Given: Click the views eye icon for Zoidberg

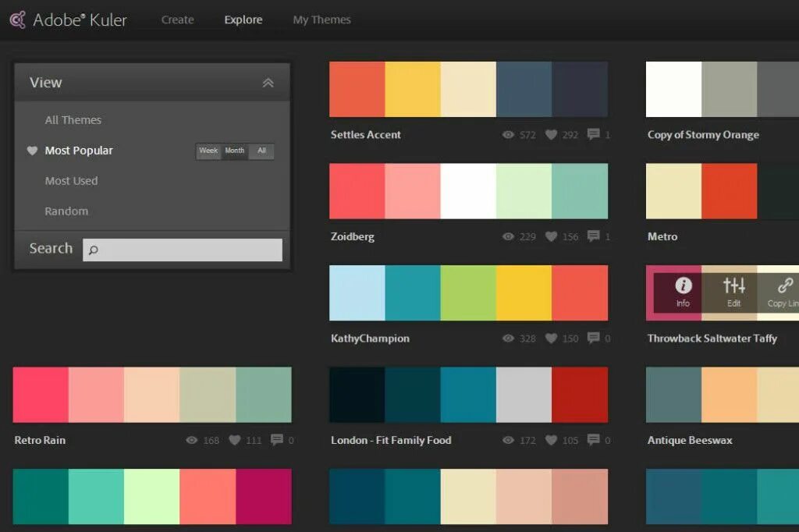Looking at the screenshot, I should [508, 236].
